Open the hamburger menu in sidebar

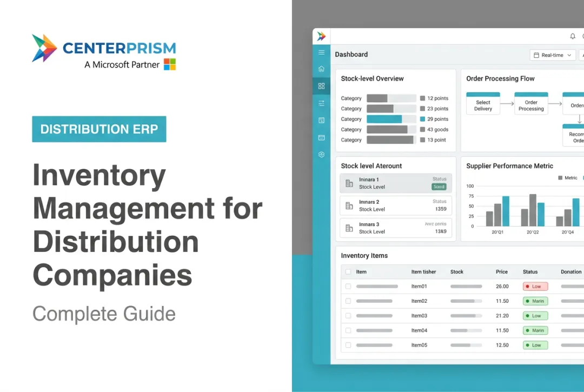(321, 52)
